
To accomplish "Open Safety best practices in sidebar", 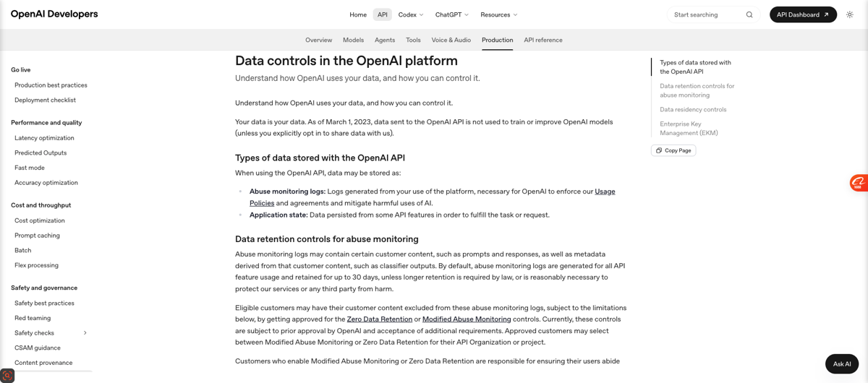I will click(x=44, y=304).
